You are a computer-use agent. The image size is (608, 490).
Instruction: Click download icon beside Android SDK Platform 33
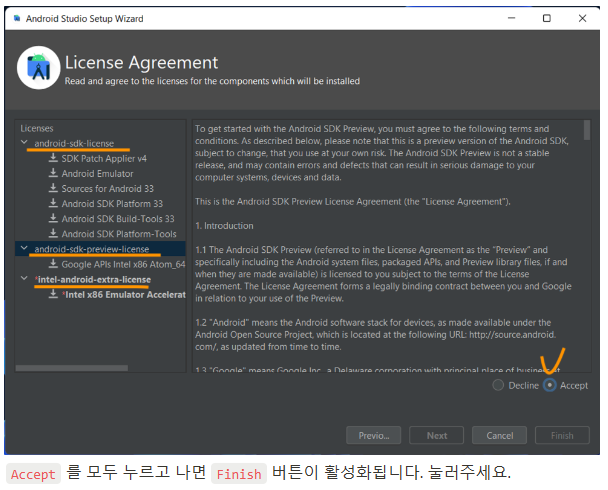[x=53, y=204]
